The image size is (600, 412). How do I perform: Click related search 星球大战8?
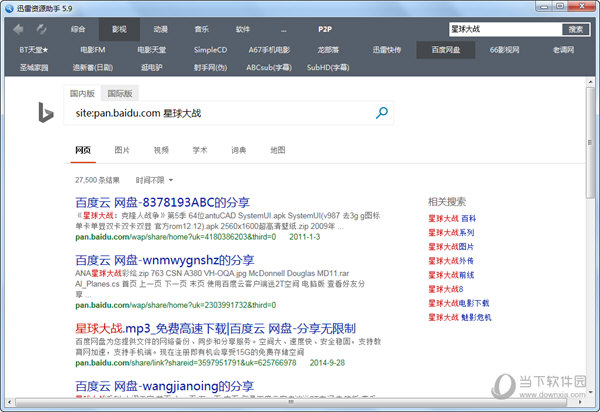pos(445,289)
